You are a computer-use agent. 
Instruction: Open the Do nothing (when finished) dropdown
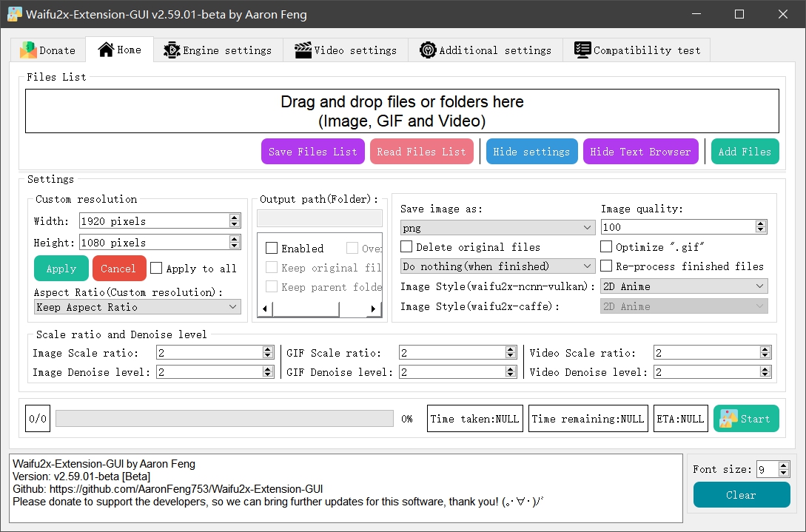[x=497, y=266]
